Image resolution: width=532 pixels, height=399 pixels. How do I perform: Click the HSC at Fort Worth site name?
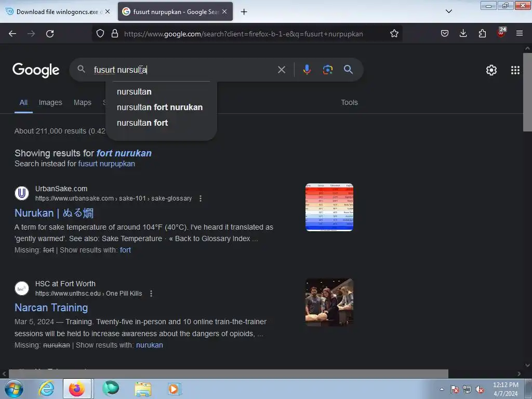pyautogui.click(x=65, y=284)
